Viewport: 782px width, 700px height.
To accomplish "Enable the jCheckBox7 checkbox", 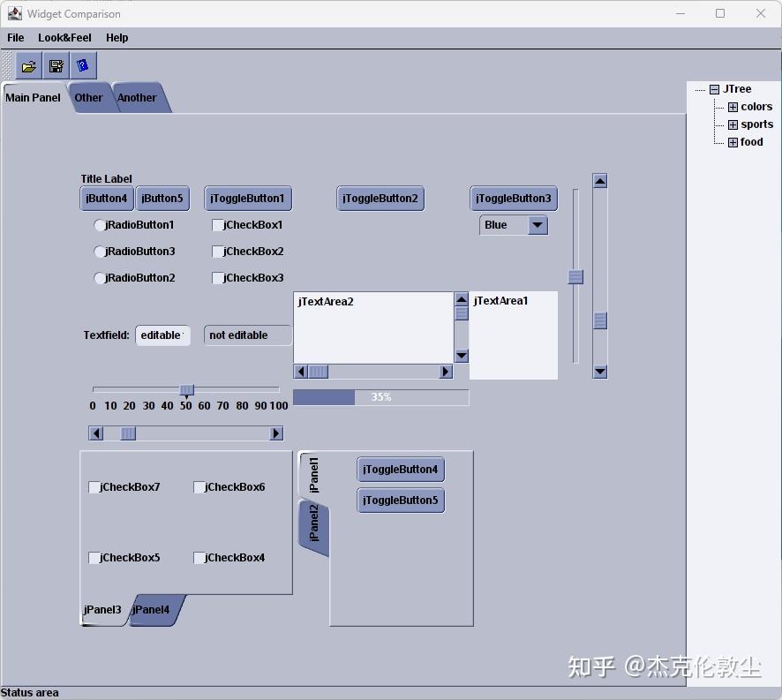I will pyautogui.click(x=94, y=486).
